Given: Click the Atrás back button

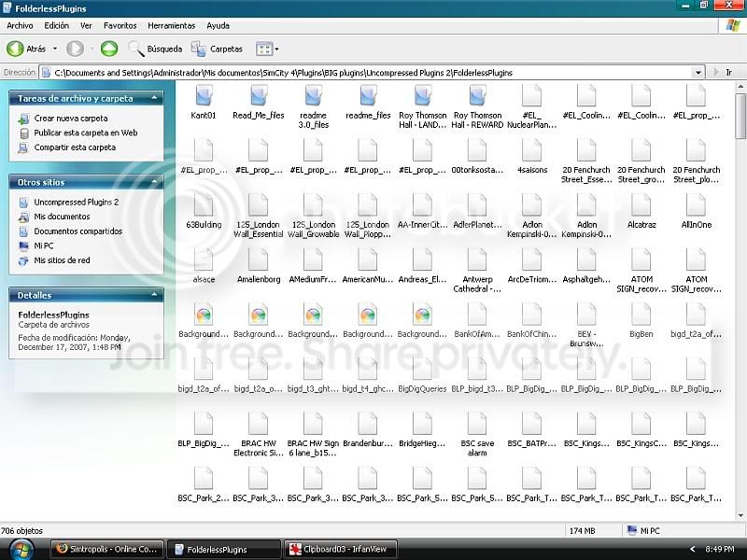Looking at the screenshot, I should pos(26,49).
